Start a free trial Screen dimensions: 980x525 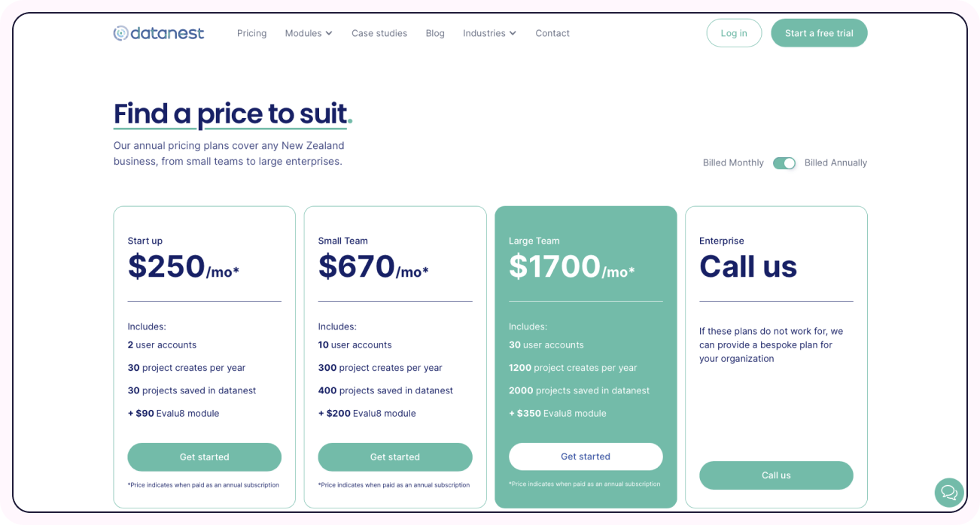pyautogui.click(x=819, y=33)
